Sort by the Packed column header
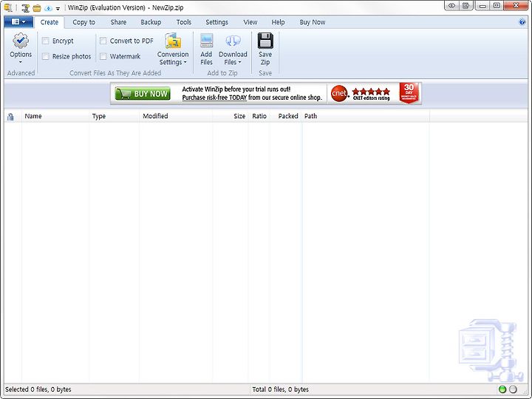Viewport: 532px width, 399px height. pyautogui.click(x=286, y=116)
